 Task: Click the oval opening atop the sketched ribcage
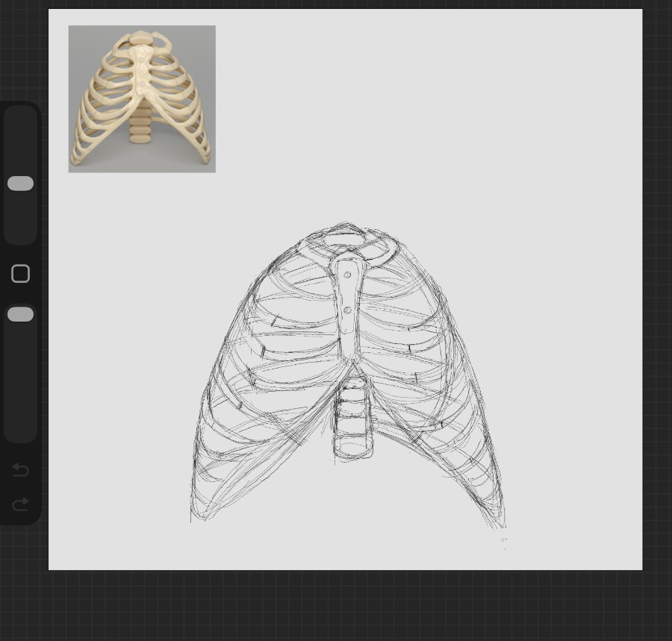(343, 240)
